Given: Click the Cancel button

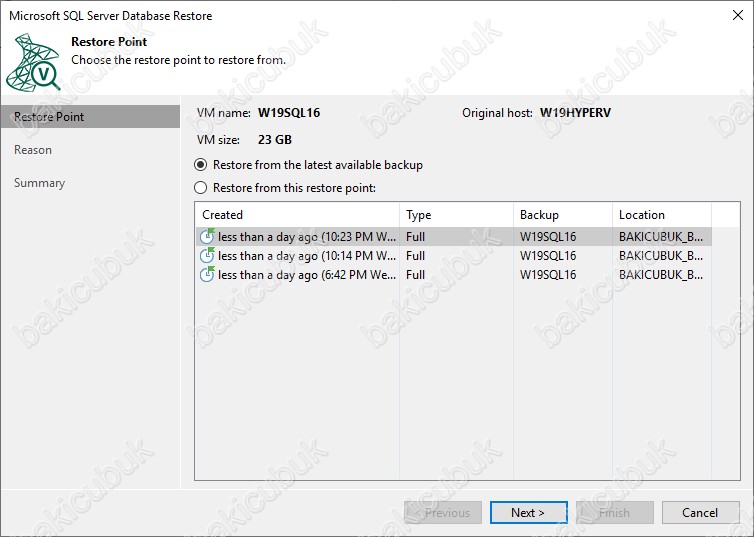Looking at the screenshot, I should click(x=700, y=512).
